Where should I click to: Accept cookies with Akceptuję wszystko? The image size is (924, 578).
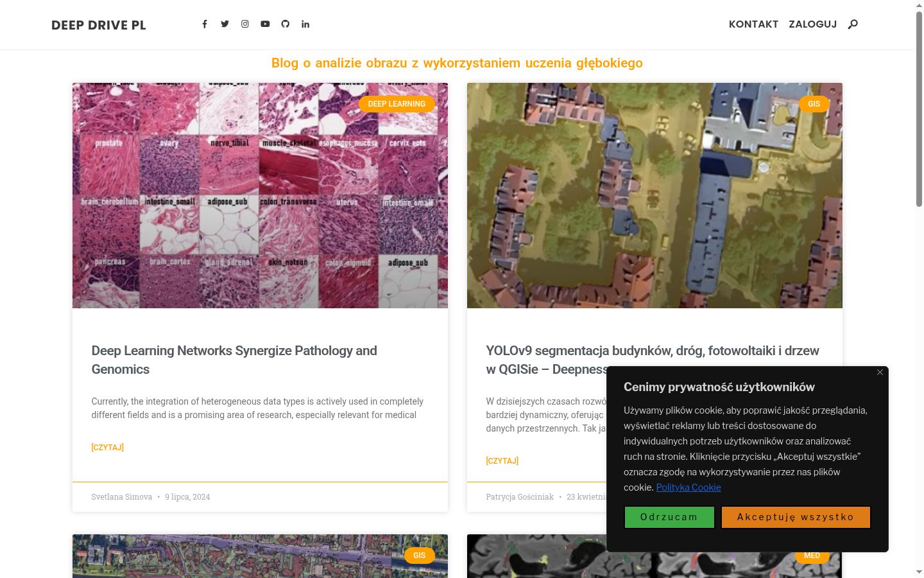pyautogui.click(x=796, y=517)
